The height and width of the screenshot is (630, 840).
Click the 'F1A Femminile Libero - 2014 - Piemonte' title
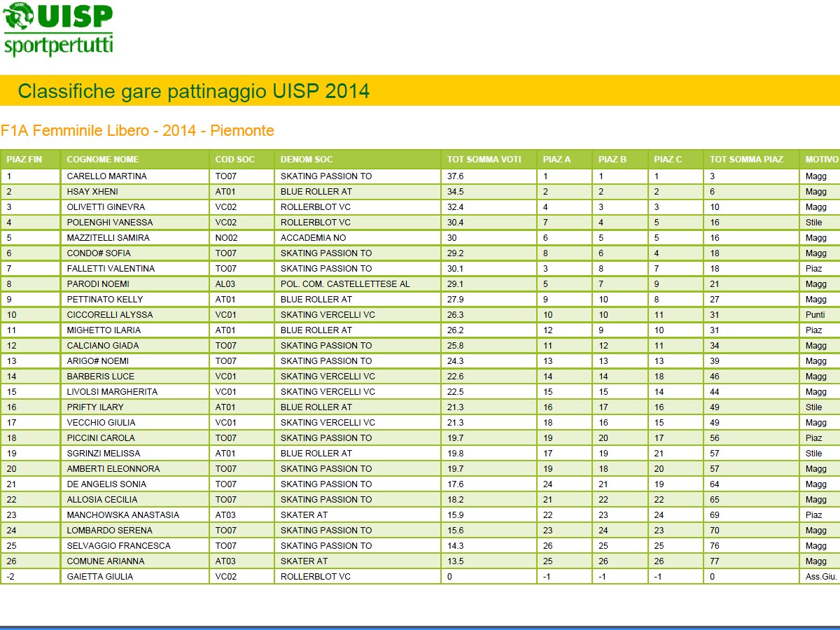coord(137,131)
